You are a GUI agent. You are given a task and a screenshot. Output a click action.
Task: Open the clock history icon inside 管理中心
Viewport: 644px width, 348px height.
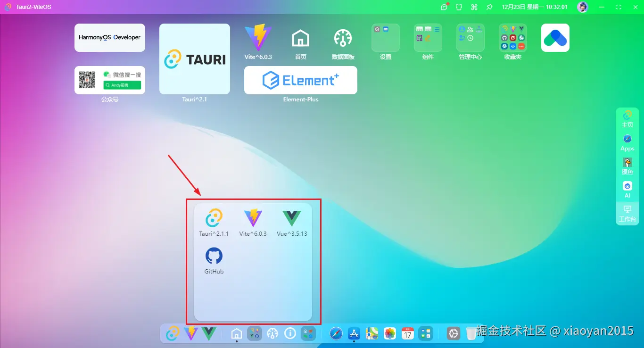(471, 38)
